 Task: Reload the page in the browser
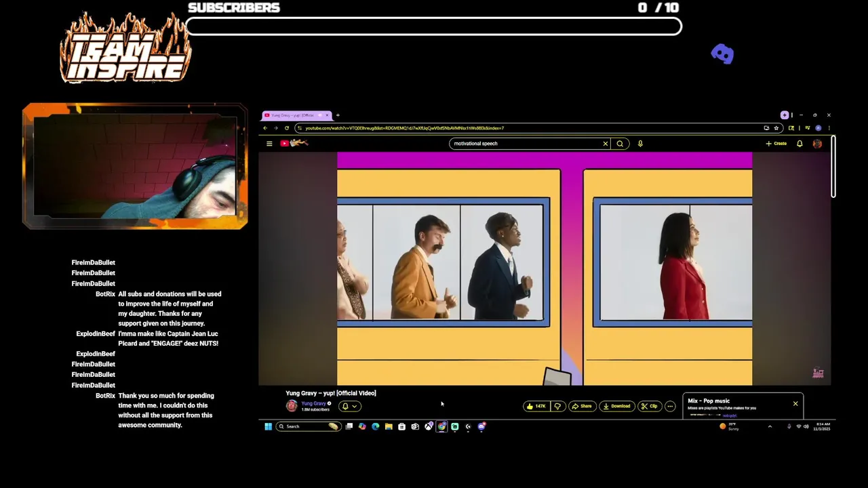(286, 128)
